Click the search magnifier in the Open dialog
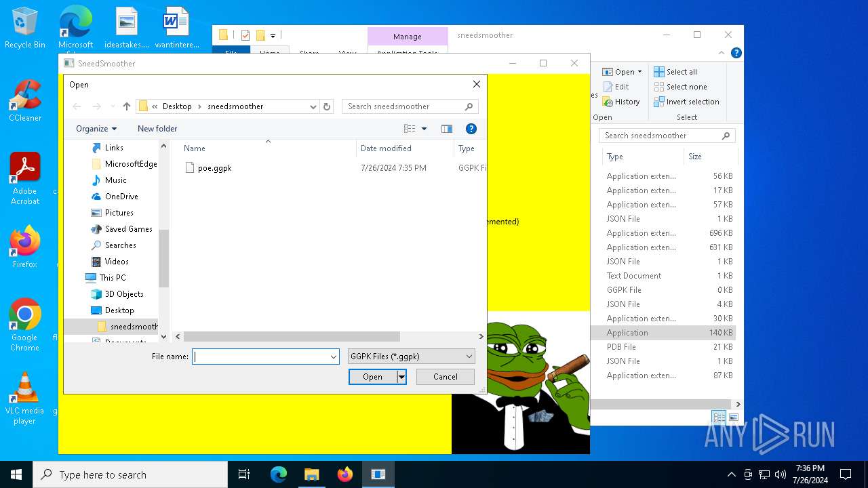 point(469,106)
